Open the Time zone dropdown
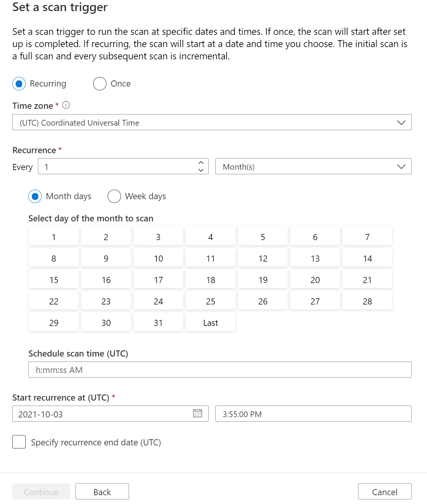The width and height of the screenshot is (427, 504). point(212,123)
